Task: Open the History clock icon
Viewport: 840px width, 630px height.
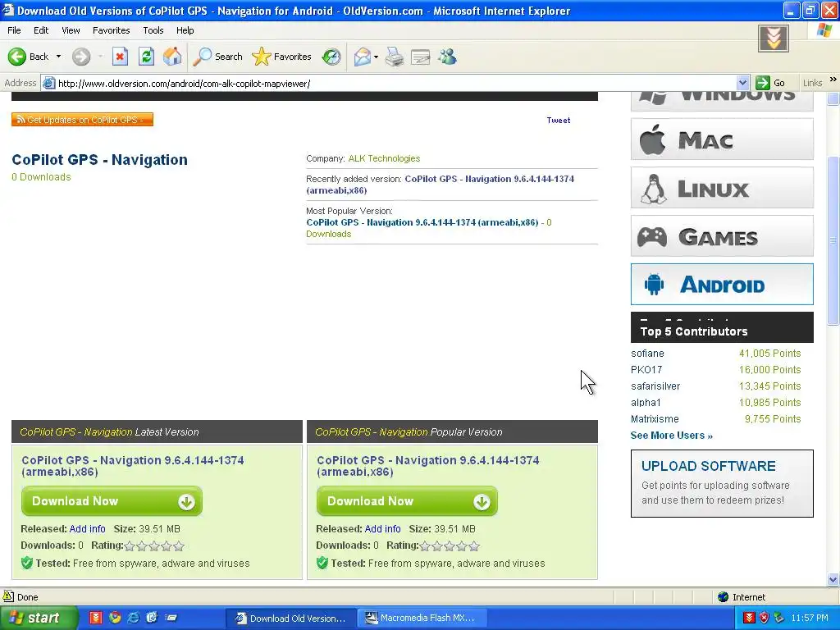Action: pyautogui.click(x=331, y=57)
